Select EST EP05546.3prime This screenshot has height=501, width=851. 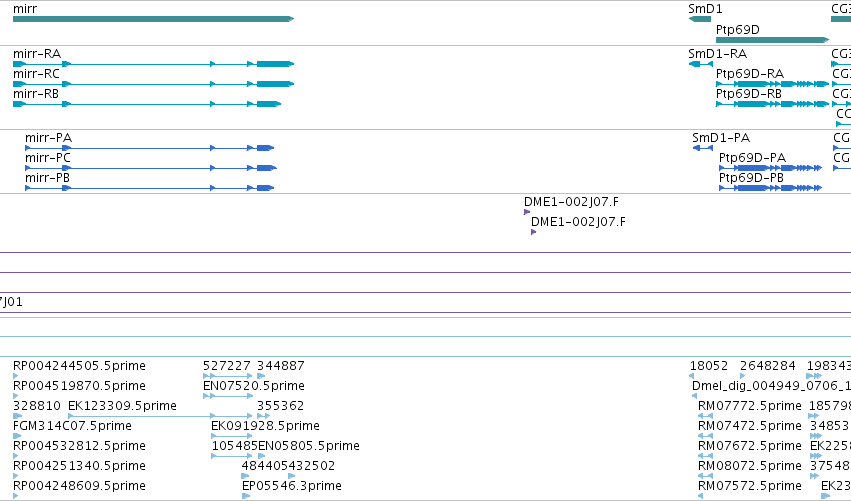(x=246, y=496)
